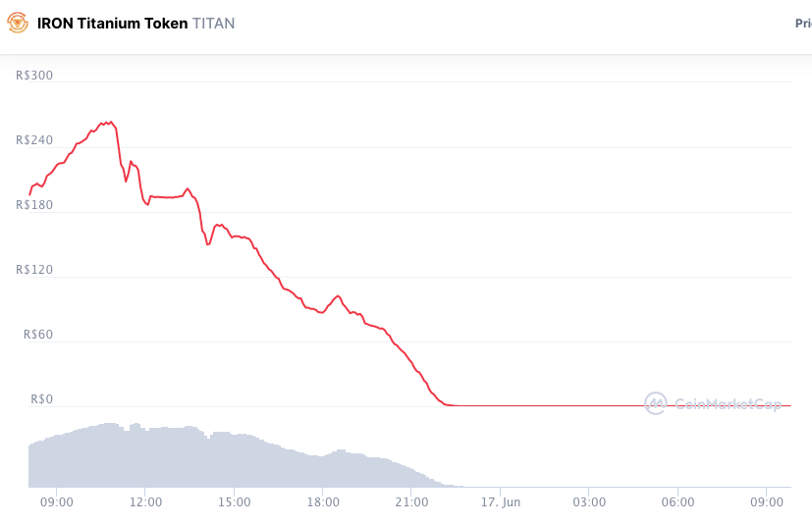Click the R$60 y-axis label

[38, 335]
